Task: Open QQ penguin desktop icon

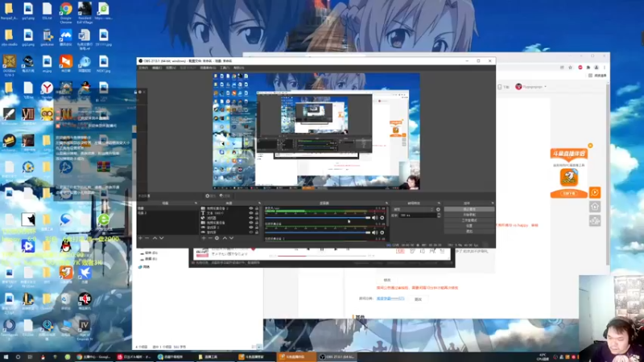Action: (x=66, y=248)
